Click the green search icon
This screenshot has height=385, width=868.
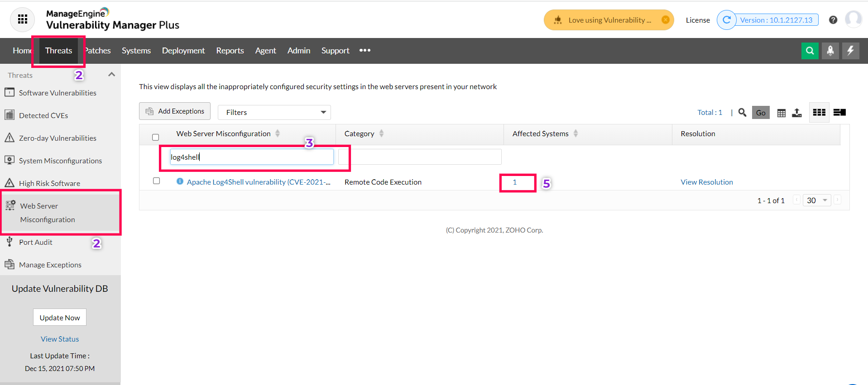coord(810,51)
